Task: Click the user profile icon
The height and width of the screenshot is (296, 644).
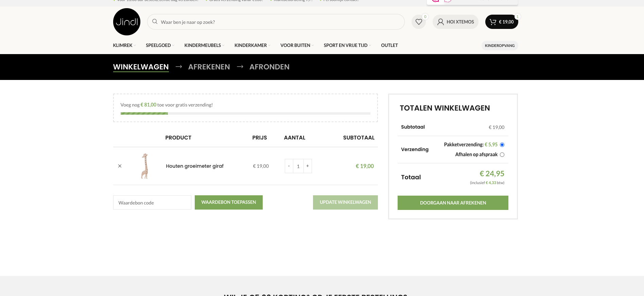Action: point(440,22)
